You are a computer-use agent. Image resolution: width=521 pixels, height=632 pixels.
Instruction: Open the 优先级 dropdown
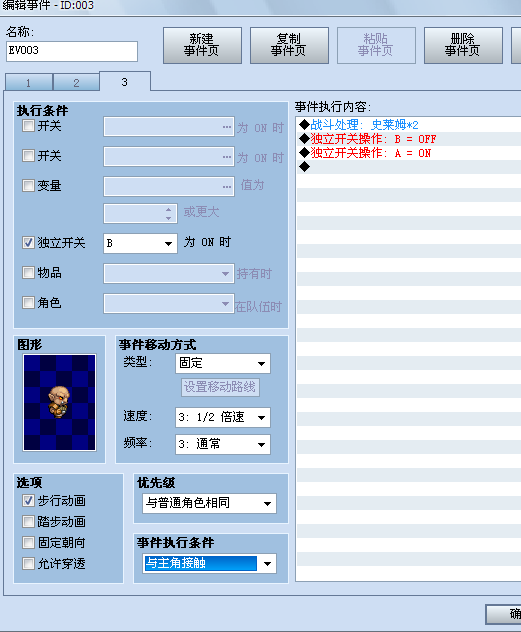[x=210, y=503]
